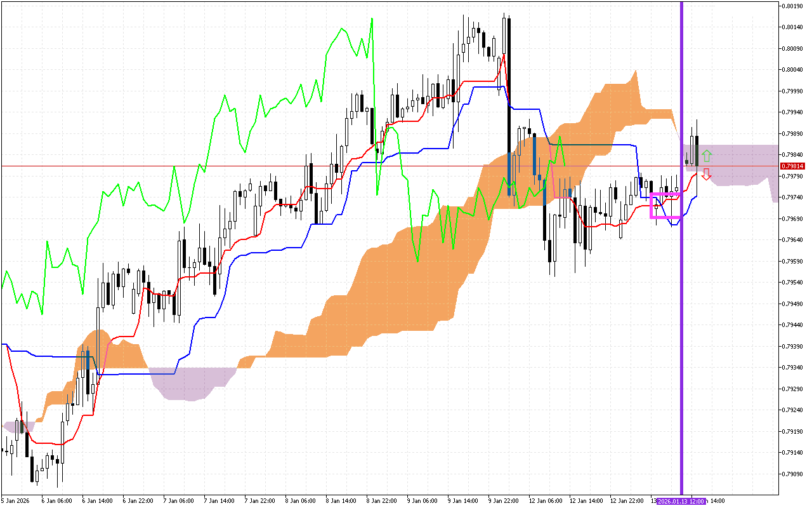Select the magenta rectangle object
812x508 pixels.
point(652,206)
